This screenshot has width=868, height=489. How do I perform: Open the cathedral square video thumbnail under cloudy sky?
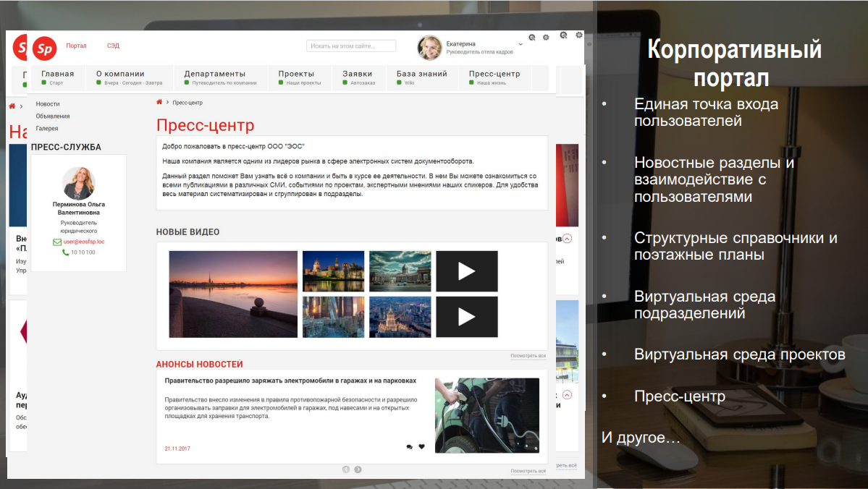coord(400,271)
